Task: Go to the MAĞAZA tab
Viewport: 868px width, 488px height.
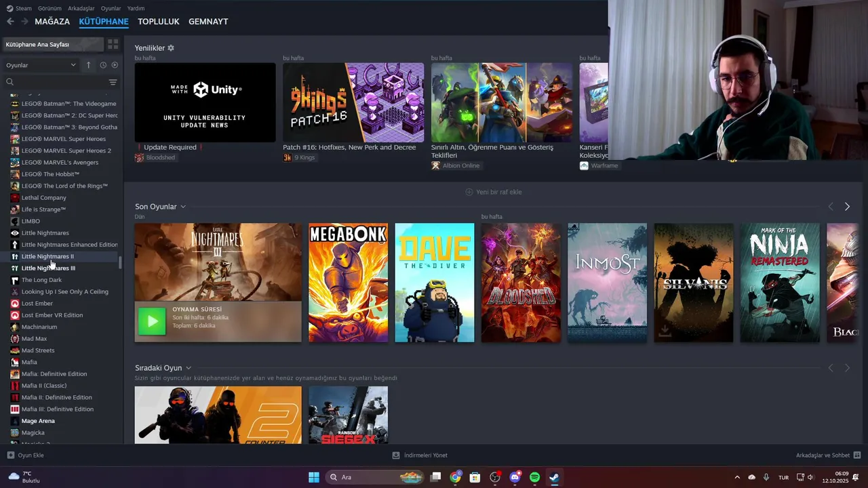Action: [52, 22]
